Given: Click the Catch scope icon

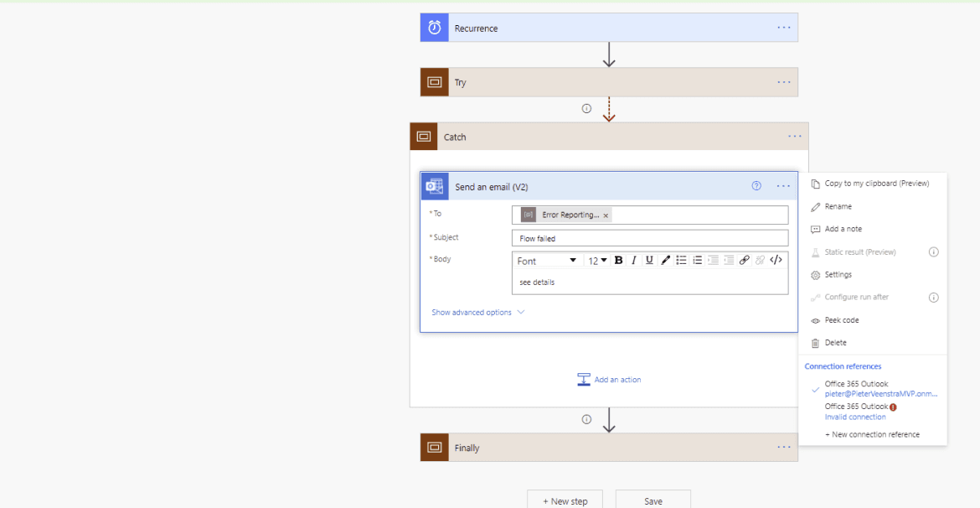Looking at the screenshot, I should (x=424, y=137).
